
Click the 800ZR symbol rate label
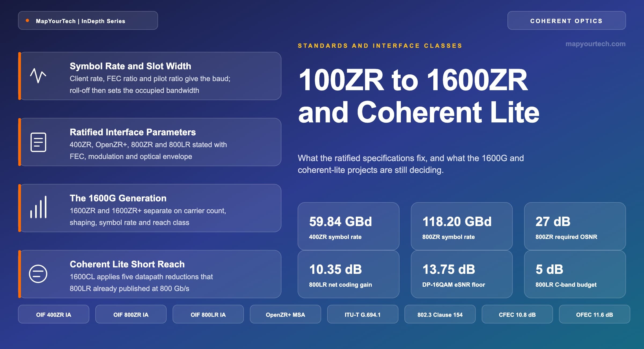(x=448, y=237)
